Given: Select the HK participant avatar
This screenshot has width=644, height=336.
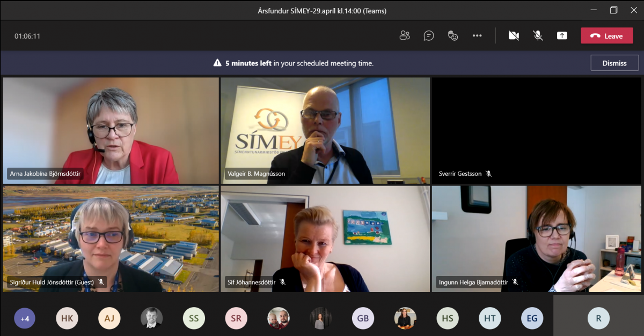Looking at the screenshot, I should coord(67,318).
